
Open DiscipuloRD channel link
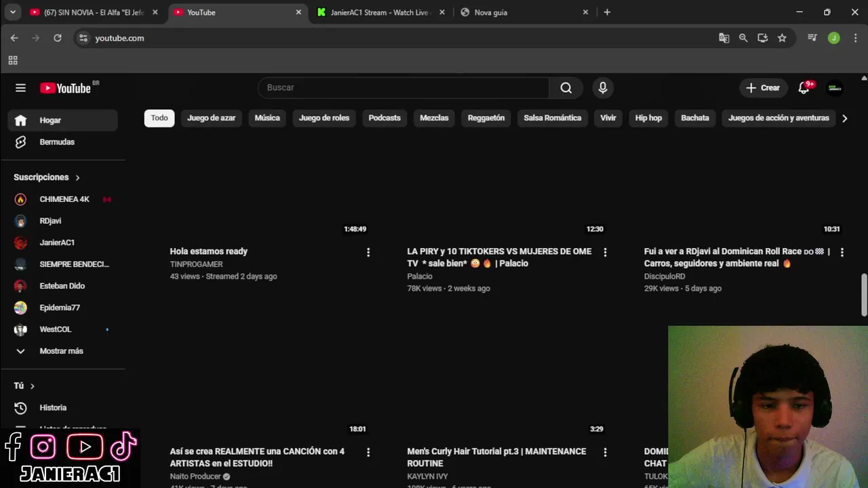click(x=665, y=277)
